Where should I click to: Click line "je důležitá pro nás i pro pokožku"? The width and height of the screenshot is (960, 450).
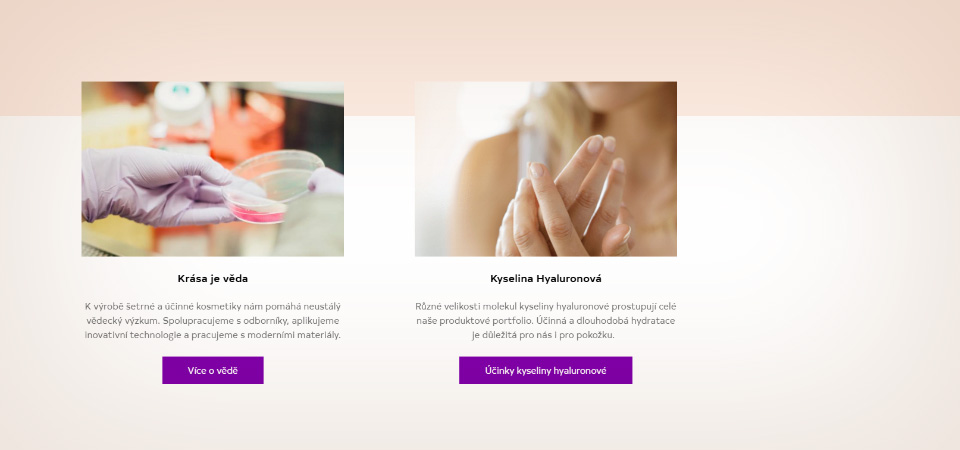tap(543, 335)
